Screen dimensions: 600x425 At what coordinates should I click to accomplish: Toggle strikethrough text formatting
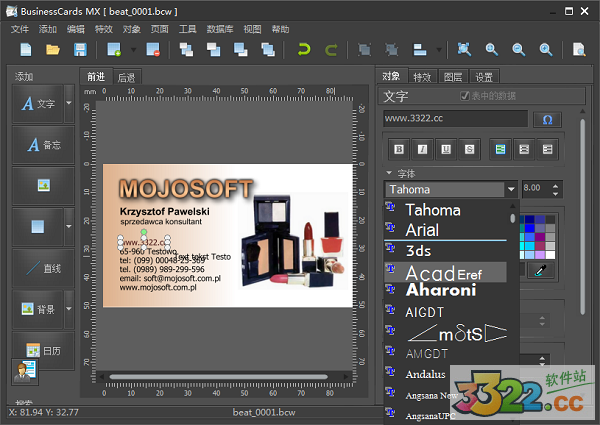(470, 149)
